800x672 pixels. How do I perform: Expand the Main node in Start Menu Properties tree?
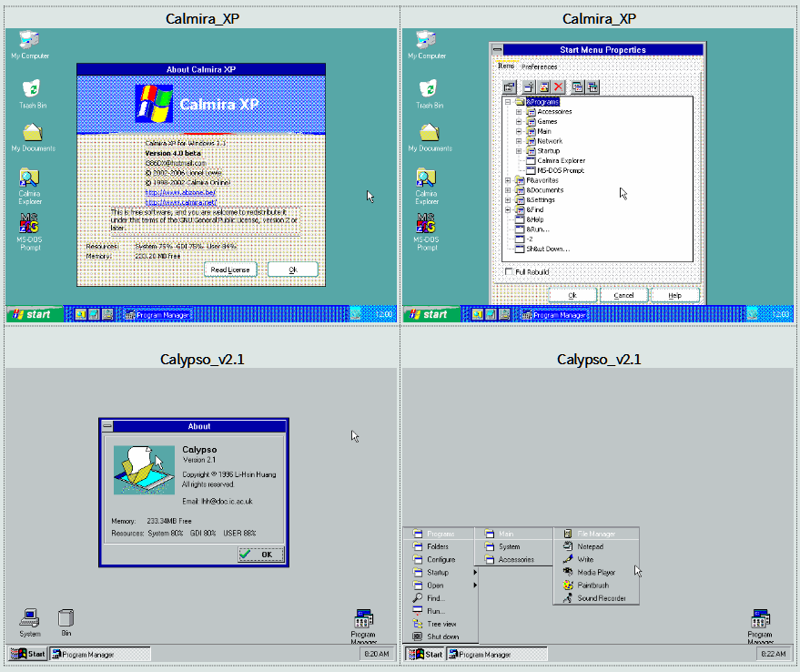pos(519,131)
